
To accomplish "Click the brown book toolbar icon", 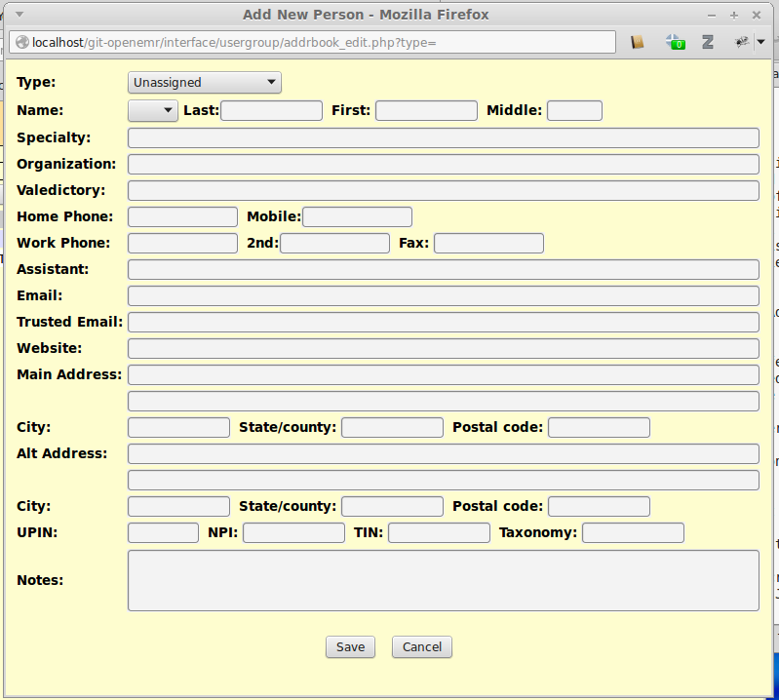I will [638, 42].
